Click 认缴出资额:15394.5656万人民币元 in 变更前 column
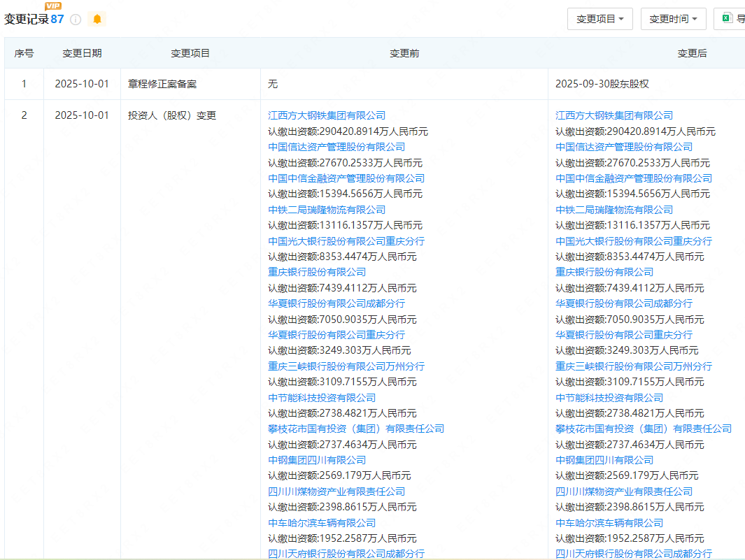The width and height of the screenshot is (745, 560). 345,194
